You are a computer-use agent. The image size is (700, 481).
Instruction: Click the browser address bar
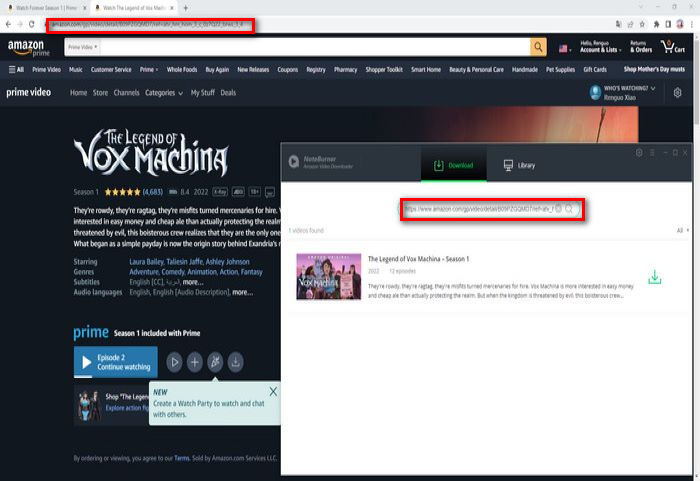point(150,25)
